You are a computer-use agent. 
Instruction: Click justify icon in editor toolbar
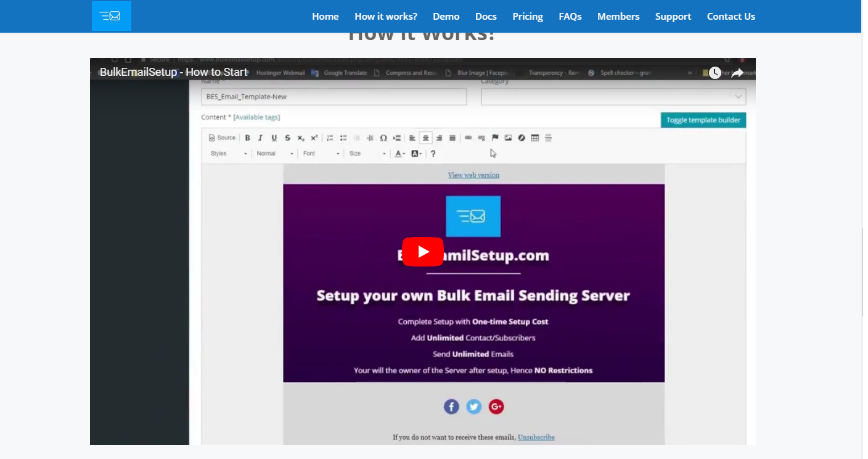coord(452,138)
